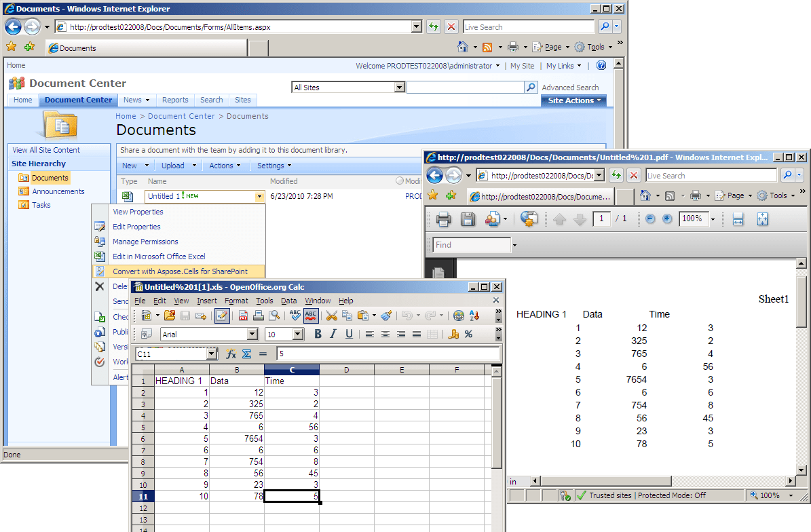The height and width of the screenshot is (532, 811).
Task: Click the SharePoint site search text box
Action: [x=465, y=88]
